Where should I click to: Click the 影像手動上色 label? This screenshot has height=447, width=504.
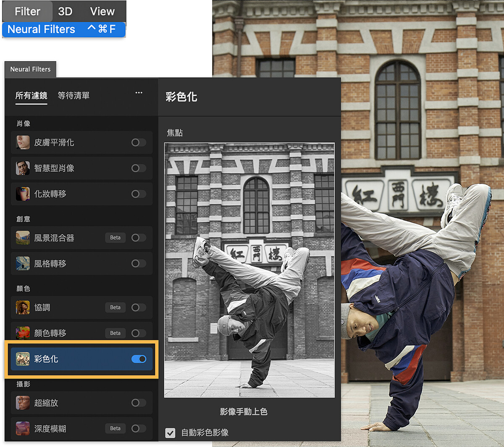[244, 412]
